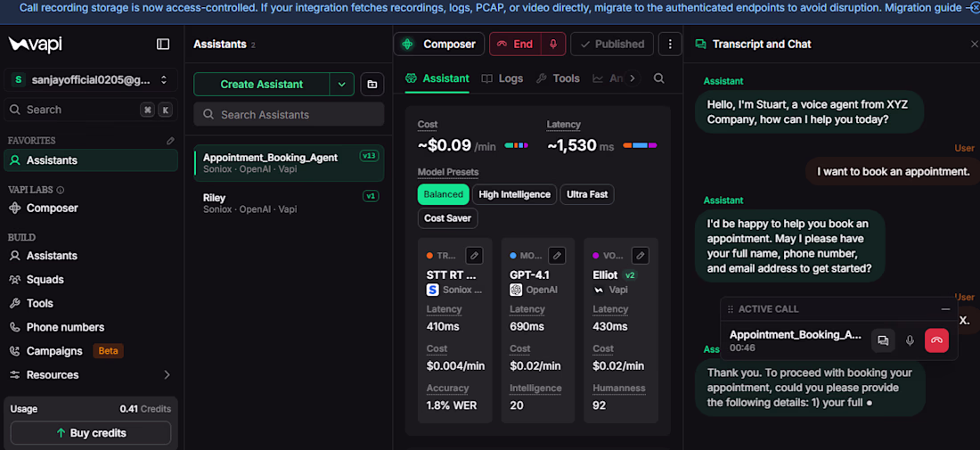980x450 pixels.
Task: Collapse the sidebar with the panel icon
Action: [x=162, y=45]
